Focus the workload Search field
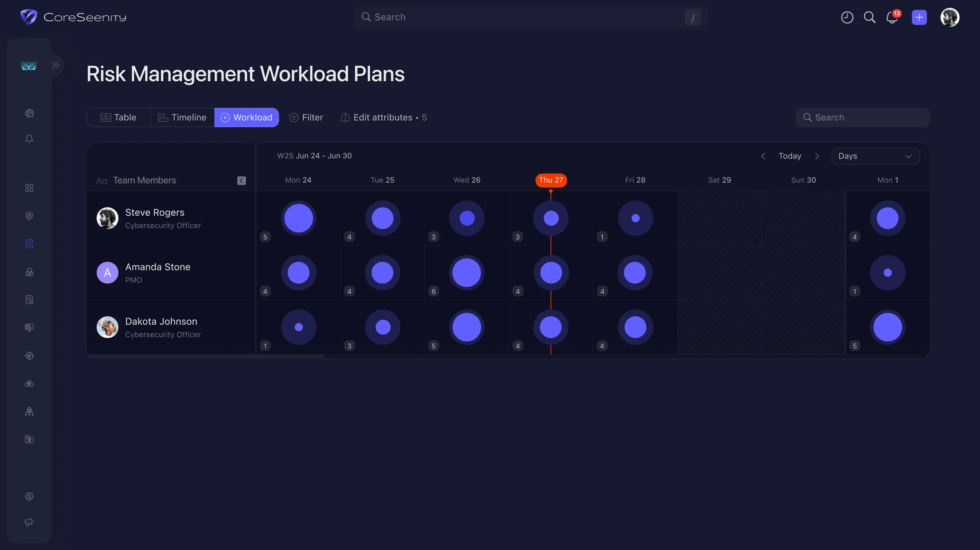The height and width of the screenshot is (550, 980). 862,118
